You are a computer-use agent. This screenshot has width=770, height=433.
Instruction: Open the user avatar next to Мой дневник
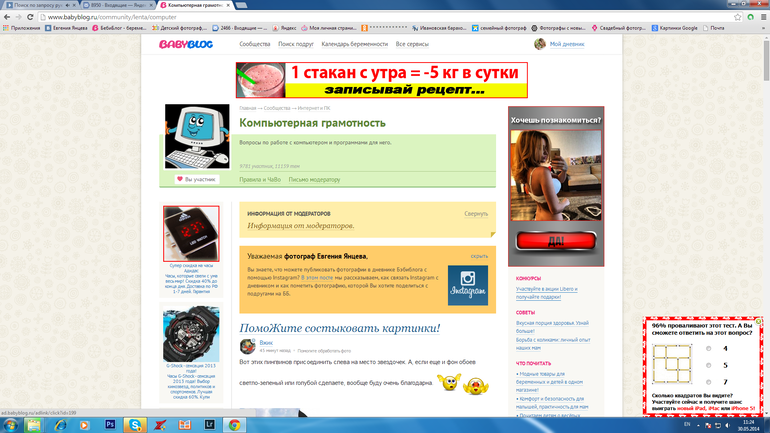tap(540, 44)
